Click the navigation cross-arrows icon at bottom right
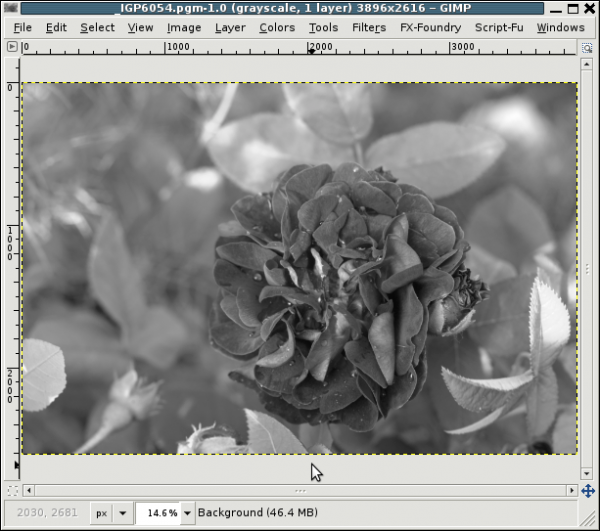Image resolution: width=600 pixels, height=531 pixels. (x=588, y=490)
